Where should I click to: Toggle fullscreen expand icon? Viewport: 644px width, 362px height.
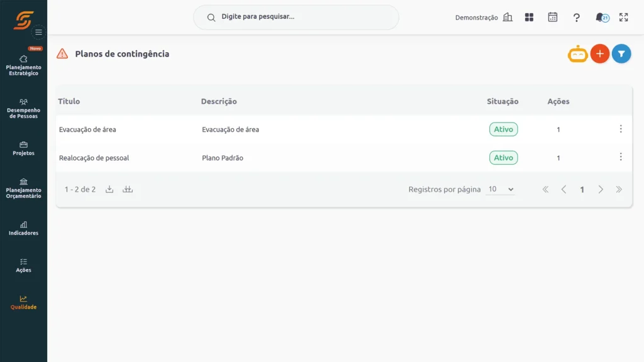point(623,17)
